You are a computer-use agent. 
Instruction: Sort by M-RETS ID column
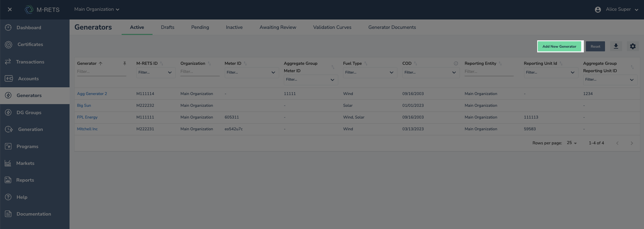pos(162,63)
